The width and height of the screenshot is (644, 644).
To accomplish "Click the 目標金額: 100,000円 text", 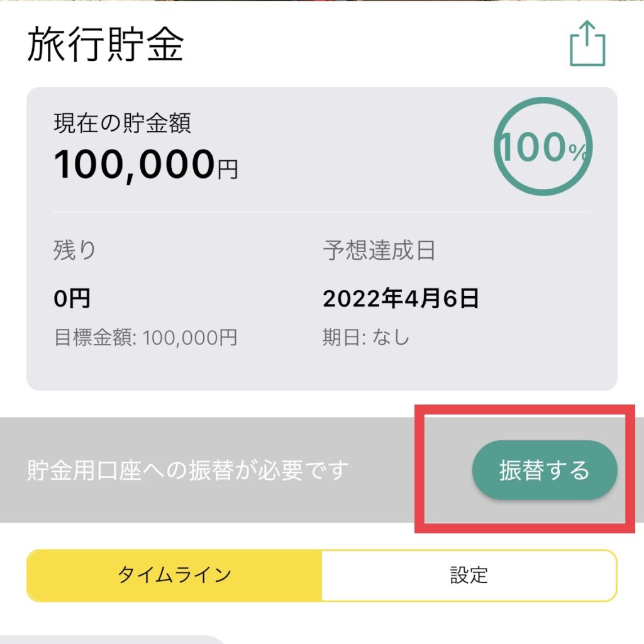I will (146, 338).
